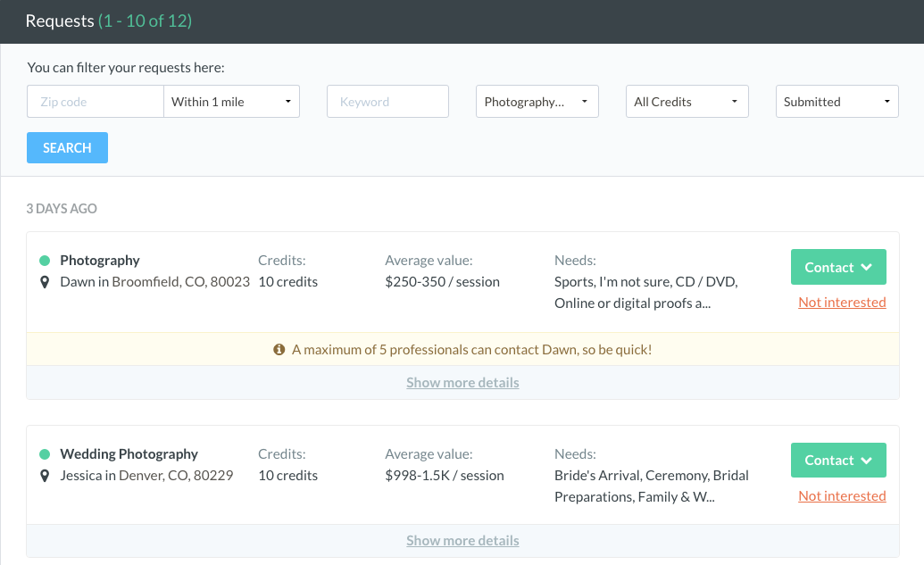
Task: Click the location pin icon beside Dawn in Broomfield
Action: [45, 282]
